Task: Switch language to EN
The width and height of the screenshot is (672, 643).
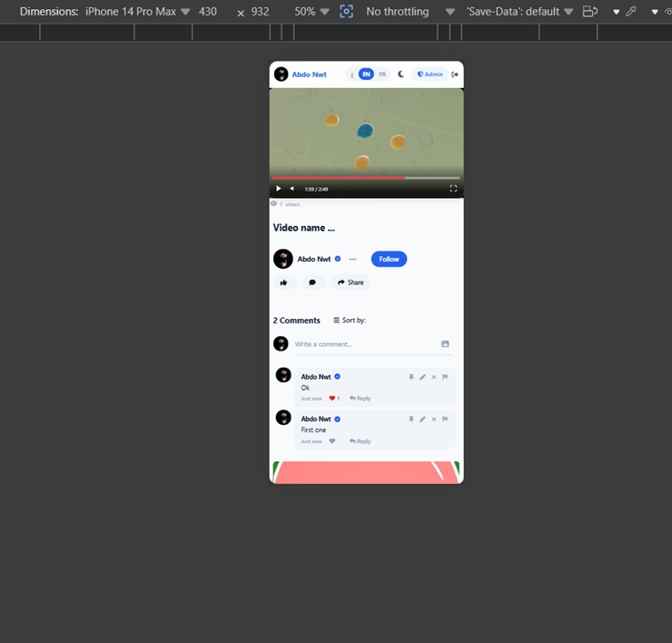Action: (x=366, y=74)
